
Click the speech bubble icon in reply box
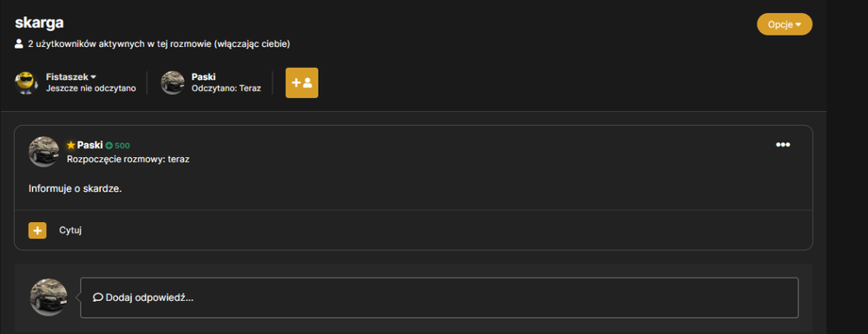(98, 298)
